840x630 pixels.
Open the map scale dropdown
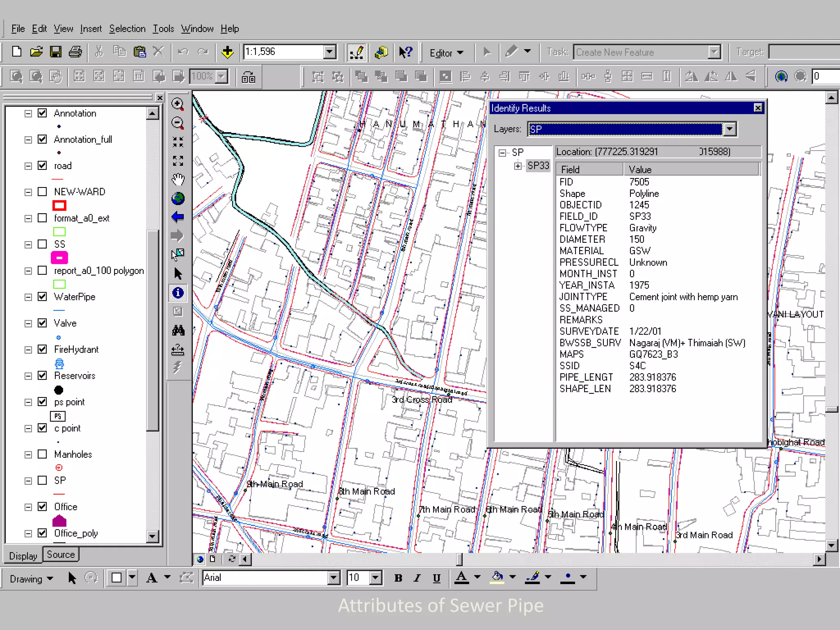pos(329,52)
